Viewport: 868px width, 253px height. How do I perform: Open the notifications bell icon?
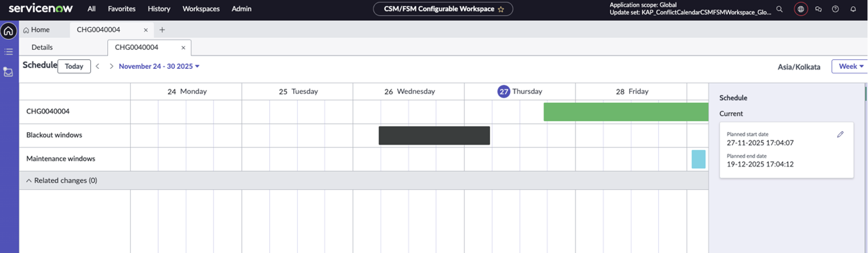(x=853, y=9)
